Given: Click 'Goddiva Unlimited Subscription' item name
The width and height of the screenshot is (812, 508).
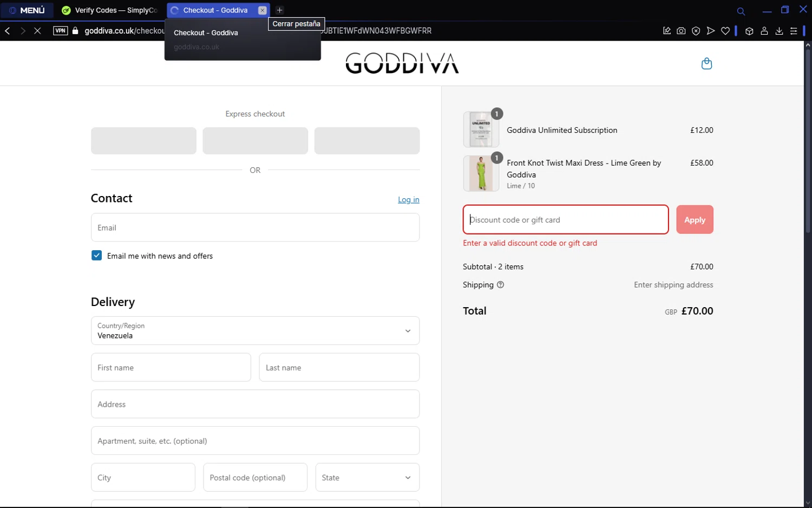Looking at the screenshot, I should tap(562, 130).
